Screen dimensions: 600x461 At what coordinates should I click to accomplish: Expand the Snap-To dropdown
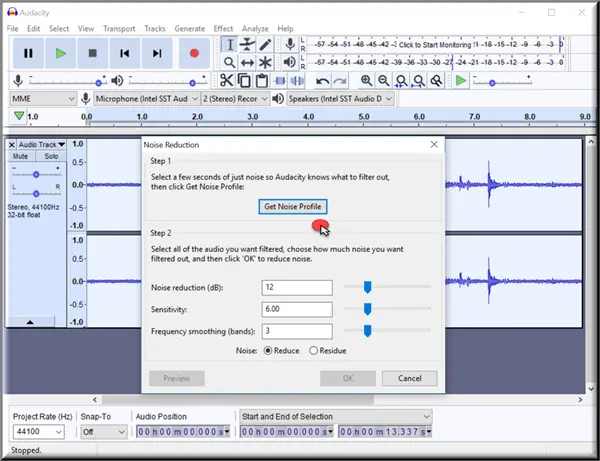click(102, 432)
